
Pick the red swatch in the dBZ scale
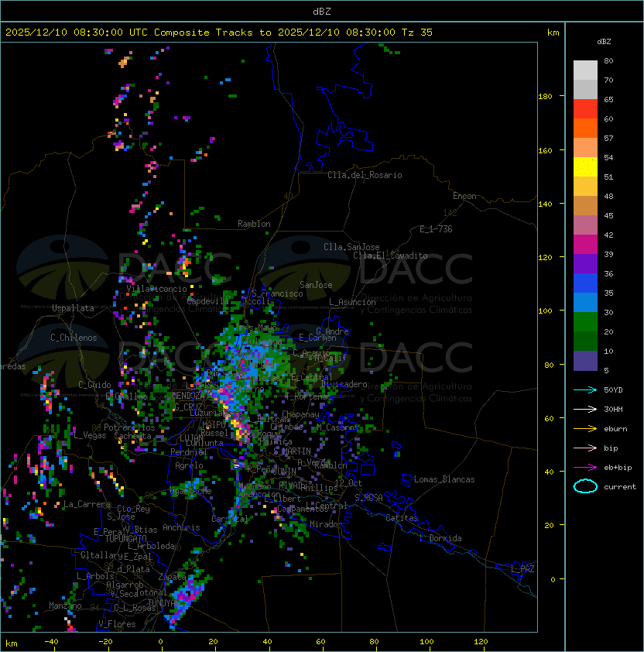pos(585,109)
